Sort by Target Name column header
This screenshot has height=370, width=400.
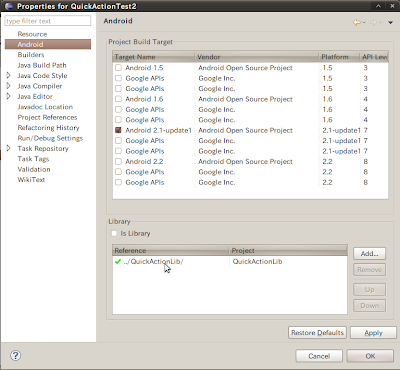(x=154, y=57)
